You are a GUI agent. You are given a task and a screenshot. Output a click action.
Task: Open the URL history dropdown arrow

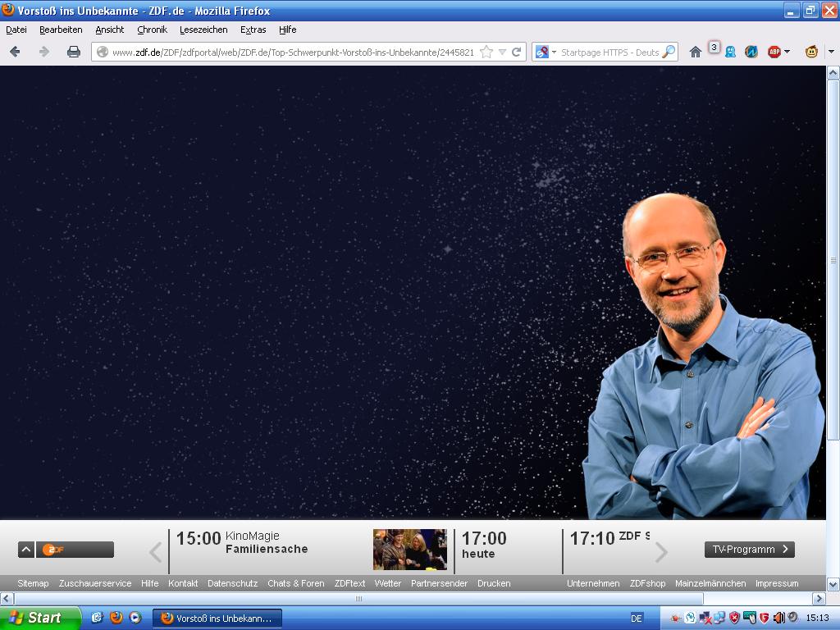(x=503, y=52)
